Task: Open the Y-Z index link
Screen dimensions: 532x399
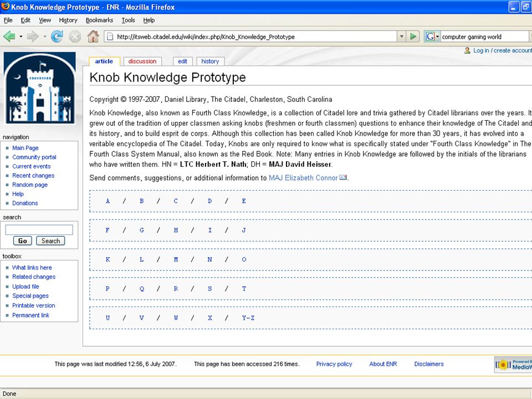Action: [x=248, y=318]
